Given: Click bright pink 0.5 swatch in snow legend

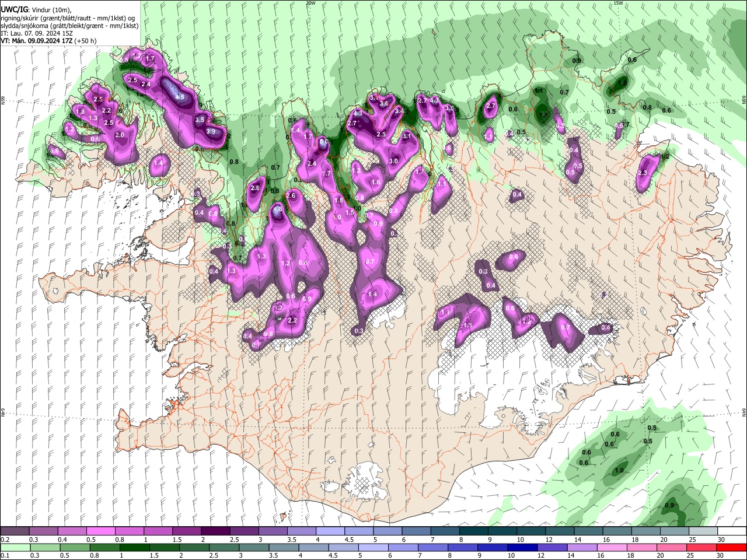Looking at the screenshot, I should point(100,531).
